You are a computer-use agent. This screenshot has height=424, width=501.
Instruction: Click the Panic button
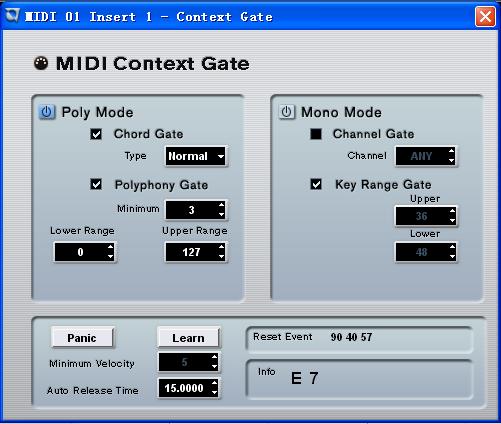tap(82, 338)
